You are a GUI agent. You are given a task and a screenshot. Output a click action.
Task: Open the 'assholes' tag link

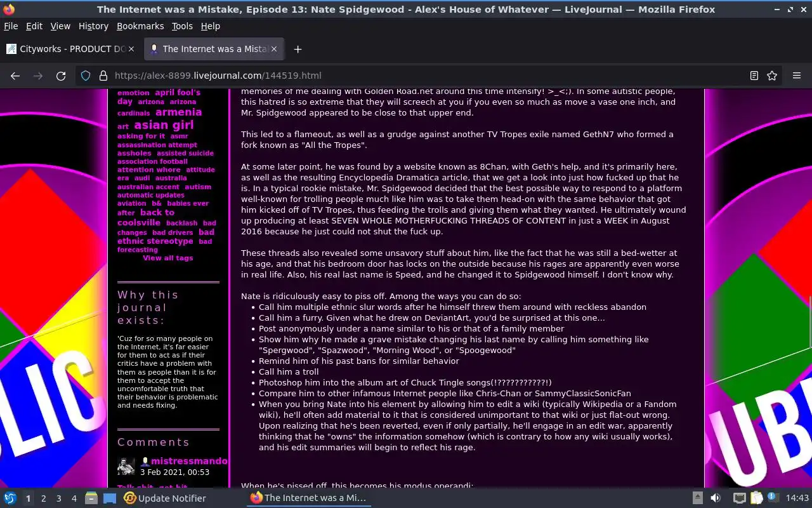[134, 153]
